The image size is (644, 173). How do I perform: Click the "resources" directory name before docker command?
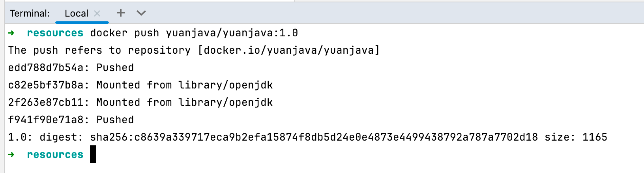tap(55, 33)
